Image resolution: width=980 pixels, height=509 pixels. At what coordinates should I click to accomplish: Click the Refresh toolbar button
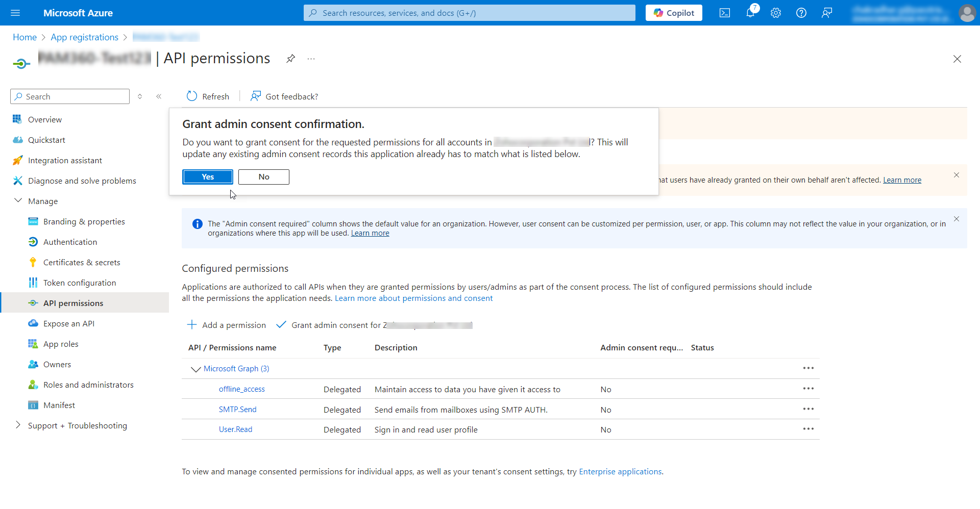208,96
